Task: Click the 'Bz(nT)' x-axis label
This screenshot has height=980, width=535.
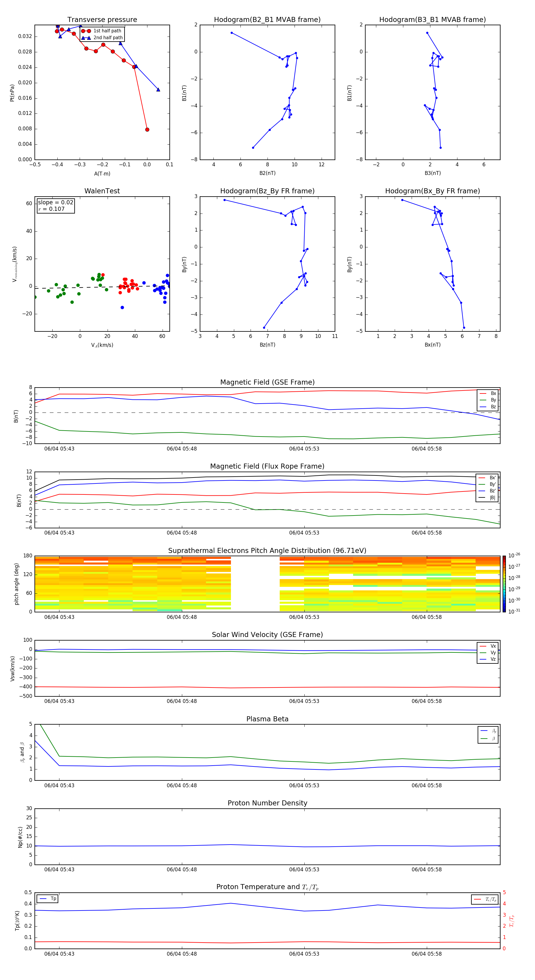Action: [267, 345]
